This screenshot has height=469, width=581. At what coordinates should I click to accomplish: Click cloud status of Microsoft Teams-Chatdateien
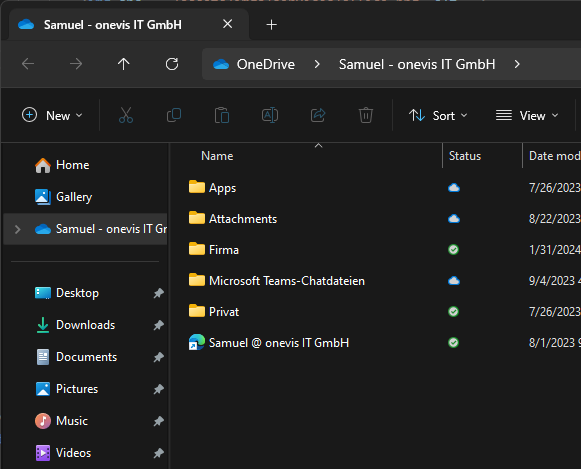(454, 281)
